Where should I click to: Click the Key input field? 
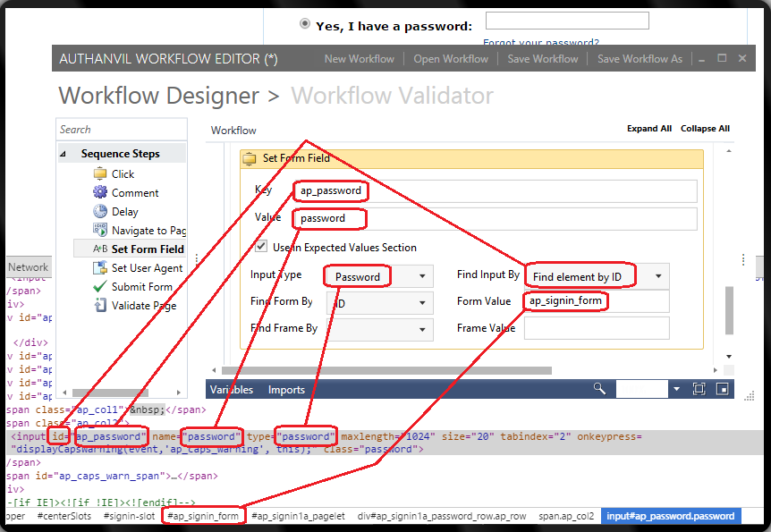click(x=496, y=190)
